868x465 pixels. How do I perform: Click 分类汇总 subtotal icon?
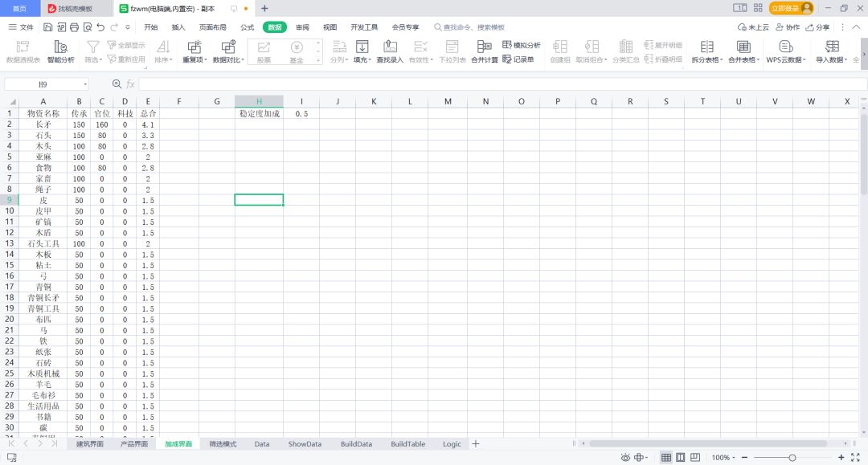(x=625, y=51)
